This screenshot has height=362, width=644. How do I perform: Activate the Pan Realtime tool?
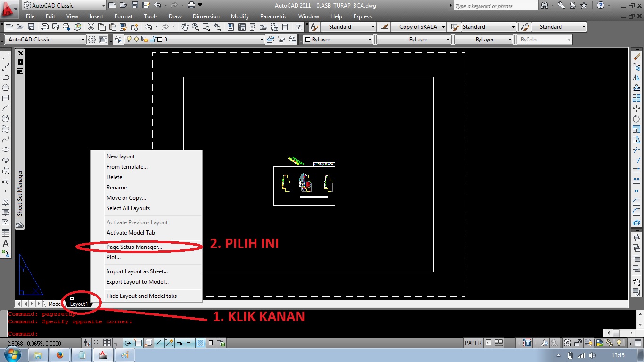[x=185, y=27]
